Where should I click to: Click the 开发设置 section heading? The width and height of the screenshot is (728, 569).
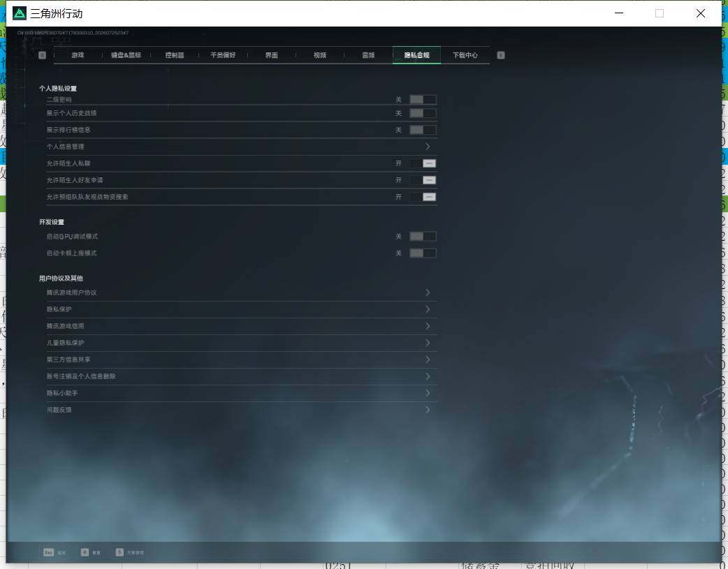tap(52, 222)
